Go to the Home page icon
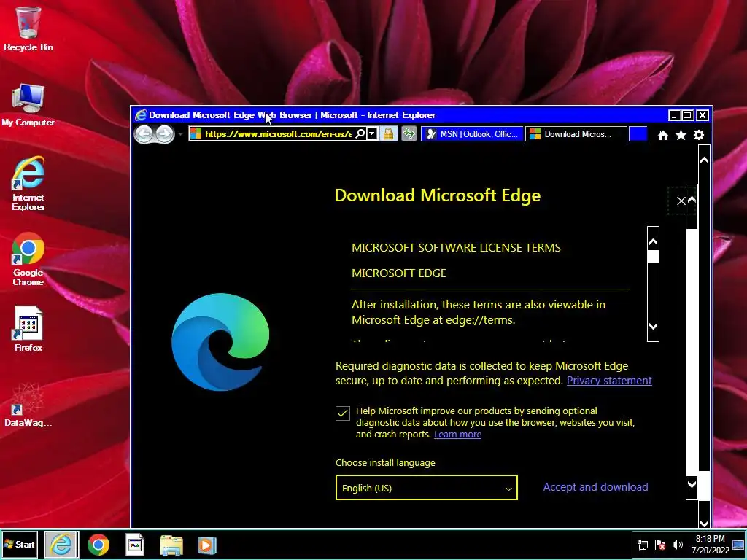 [x=663, y=136]
